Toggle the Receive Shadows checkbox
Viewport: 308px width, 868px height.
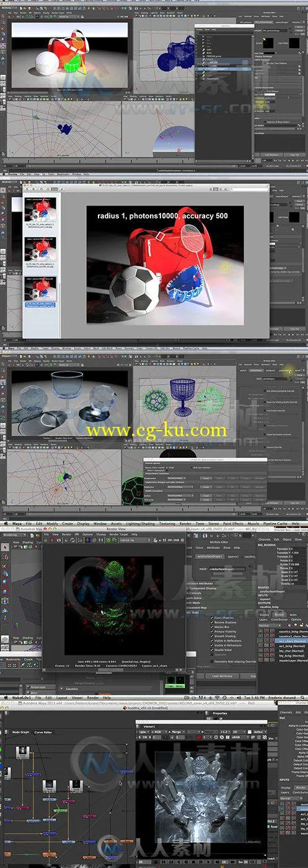212,623
